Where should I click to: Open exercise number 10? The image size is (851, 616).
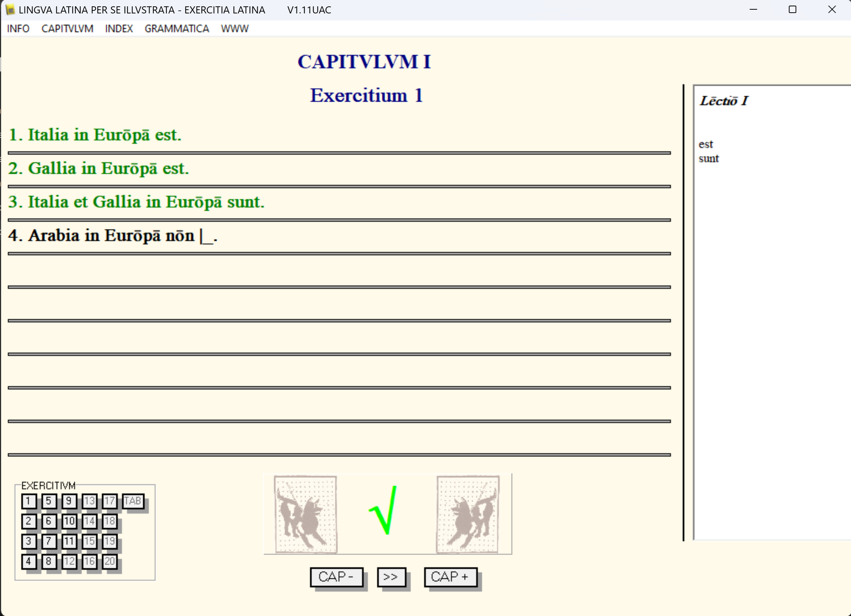(x=69, y=521)
